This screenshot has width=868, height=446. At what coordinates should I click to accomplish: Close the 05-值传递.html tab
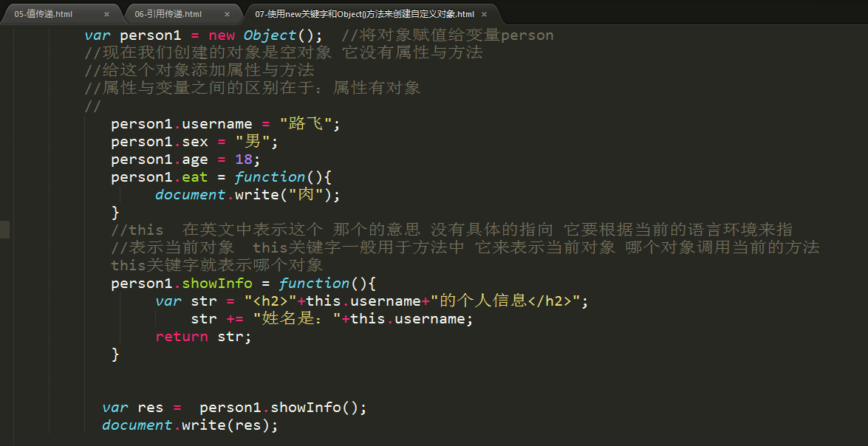[x=106, y=14]
